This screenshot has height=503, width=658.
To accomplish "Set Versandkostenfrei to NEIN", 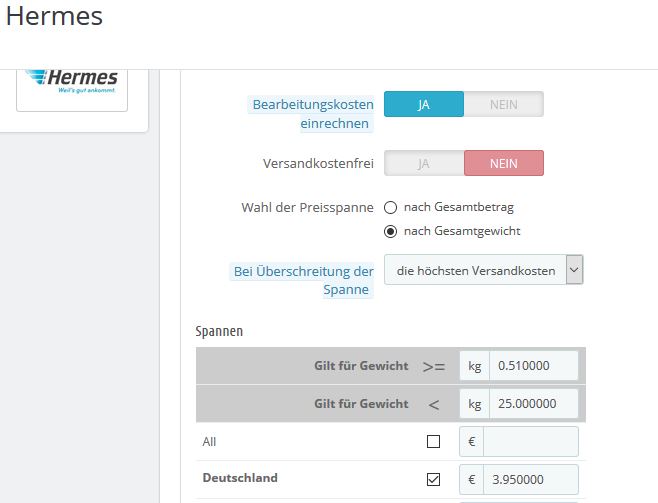I will [504, 163].
